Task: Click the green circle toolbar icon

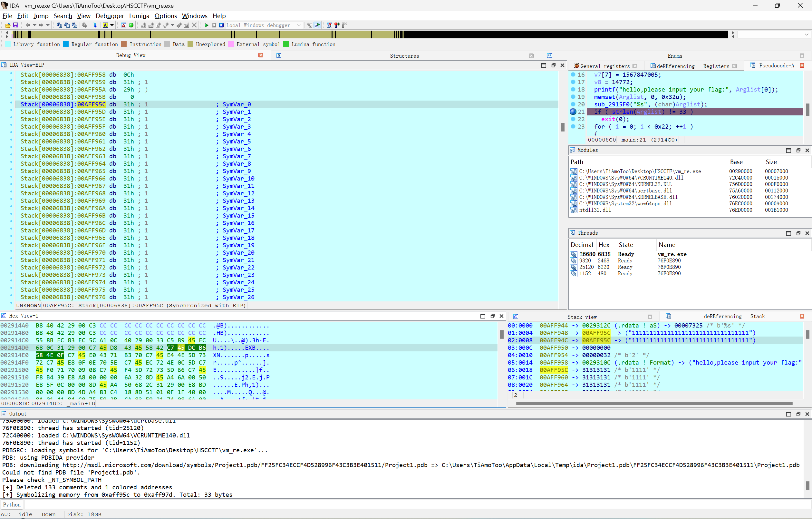Action: coord(131,25)
